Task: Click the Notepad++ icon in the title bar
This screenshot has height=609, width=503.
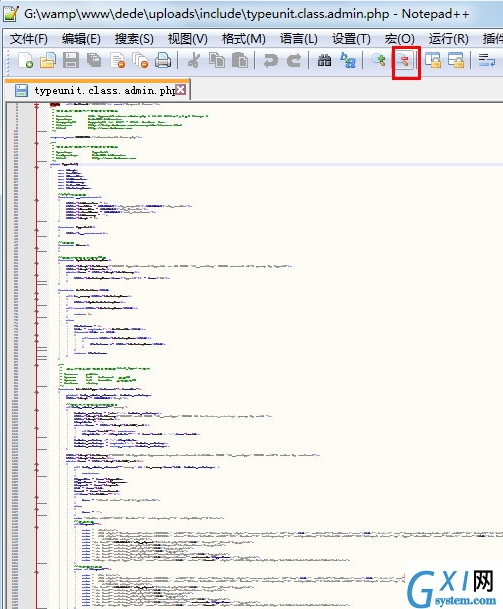Action: [10, 14]
